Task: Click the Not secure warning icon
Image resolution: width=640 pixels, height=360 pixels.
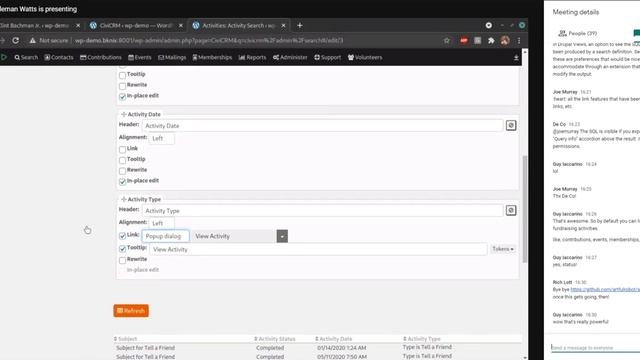Action: 33,40
